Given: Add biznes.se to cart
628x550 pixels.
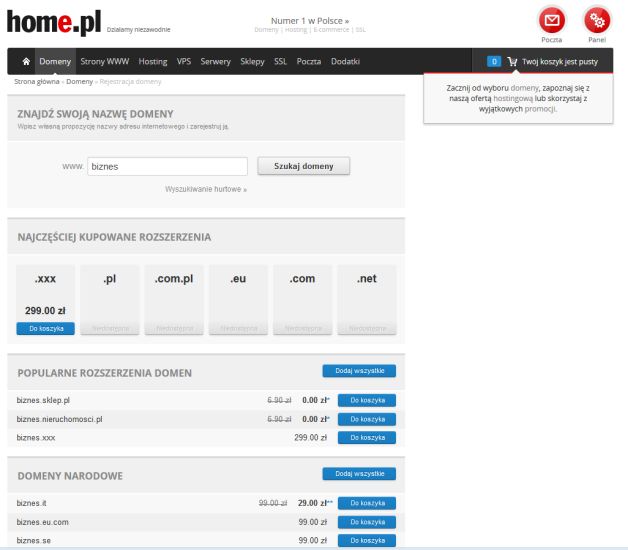Looking at the screenshot, I should coord(367,540).
